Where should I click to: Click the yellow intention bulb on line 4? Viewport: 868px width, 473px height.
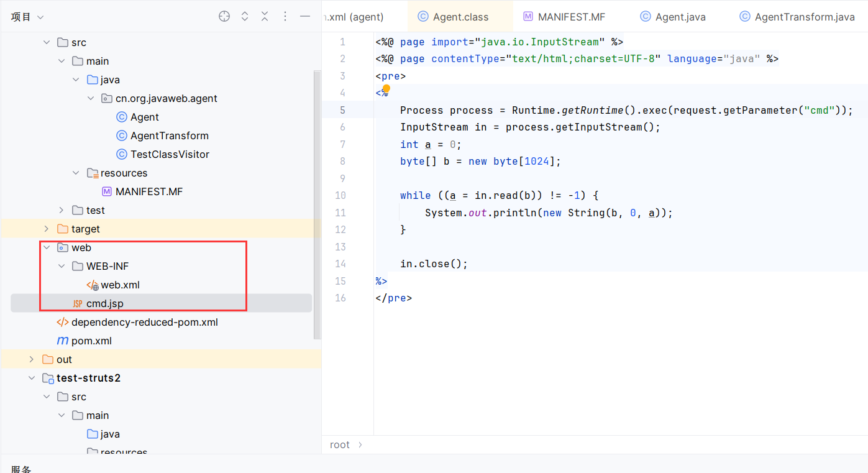point(386,90)
